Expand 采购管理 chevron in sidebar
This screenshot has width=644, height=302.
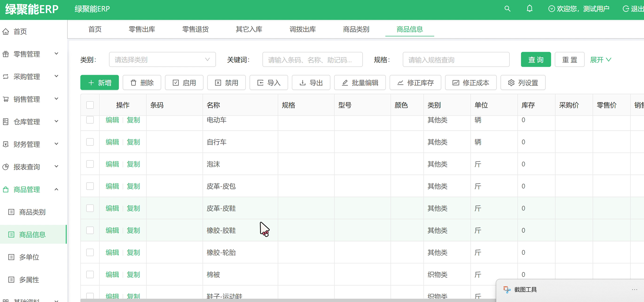pos(57,76)
